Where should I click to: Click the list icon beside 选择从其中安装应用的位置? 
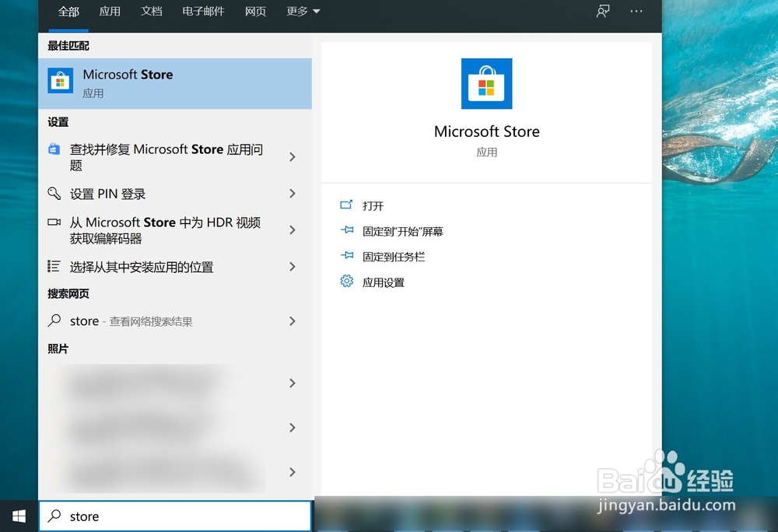coord(54,266)
